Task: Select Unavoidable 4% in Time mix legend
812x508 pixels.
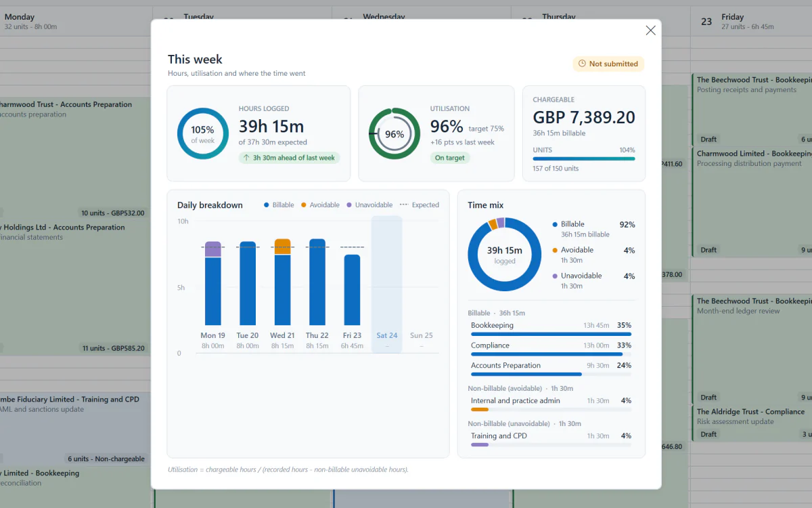Action: tap(594, 280)
